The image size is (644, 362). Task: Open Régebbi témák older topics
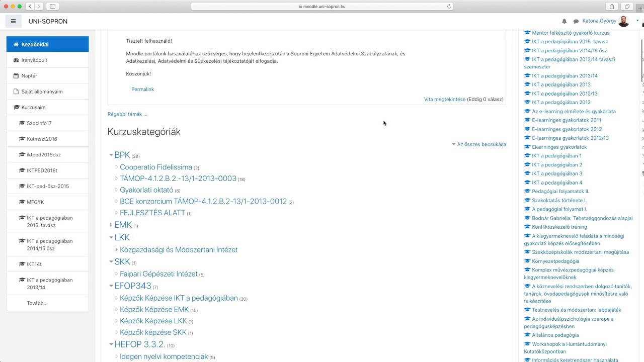coord(127,114)
